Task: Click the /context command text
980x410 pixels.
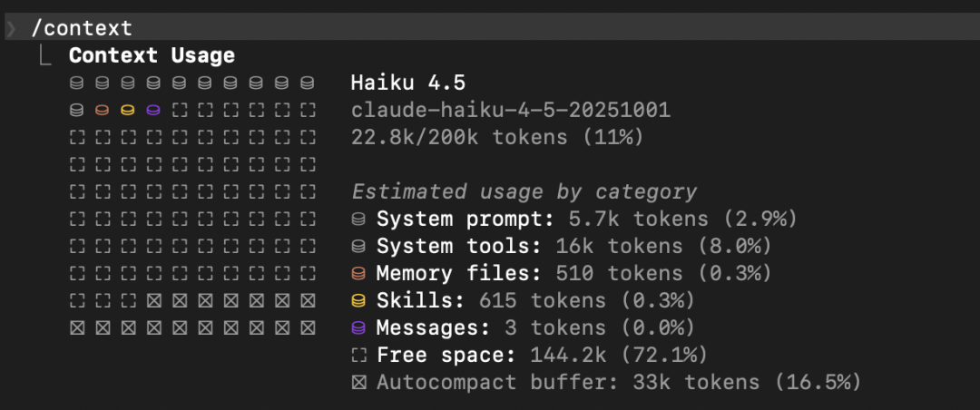Action: (x=82, y=28)
